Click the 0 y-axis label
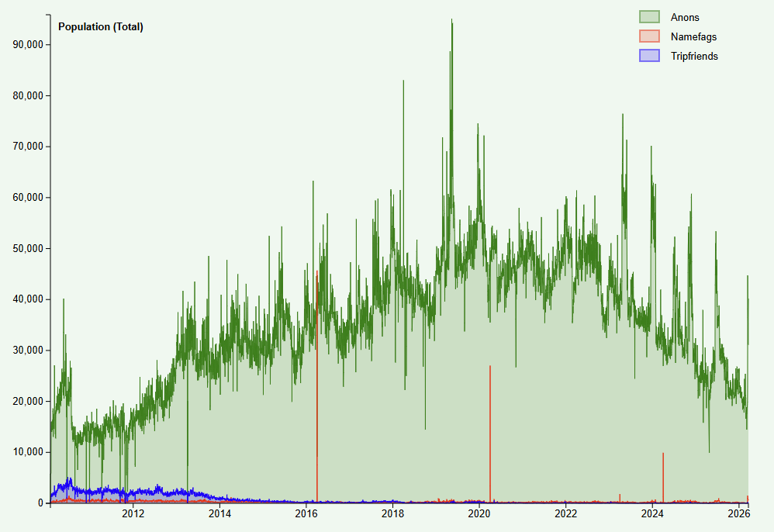This screenshot has width=774, height=532. coord(41,503)
